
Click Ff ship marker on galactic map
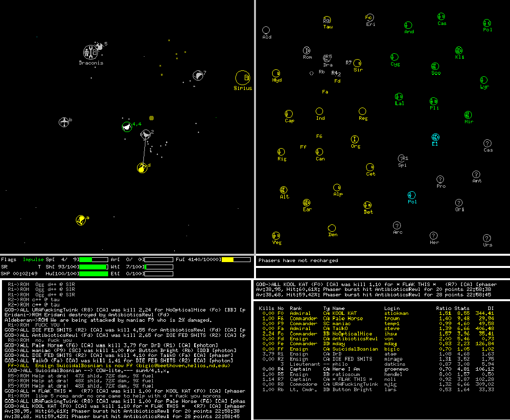coord(303,147)
